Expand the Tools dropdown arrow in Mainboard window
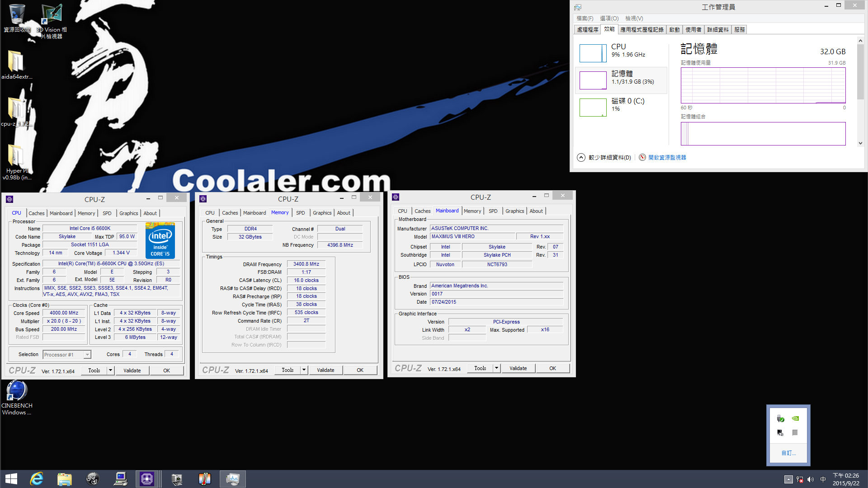The image size is (868, 488). click(496, 368)
